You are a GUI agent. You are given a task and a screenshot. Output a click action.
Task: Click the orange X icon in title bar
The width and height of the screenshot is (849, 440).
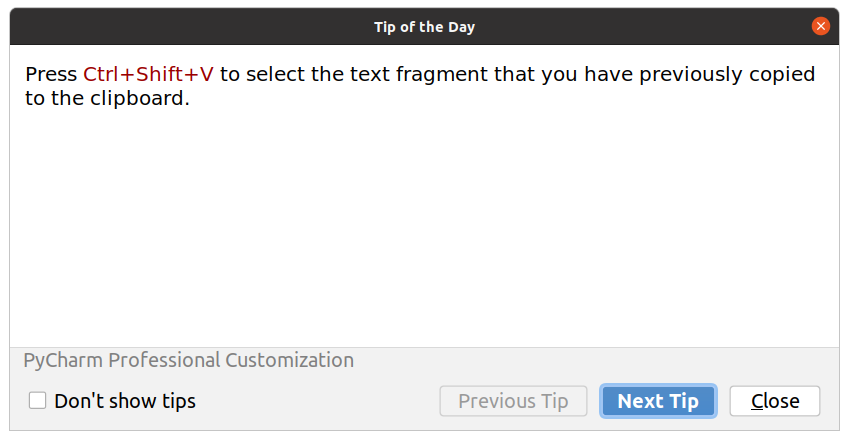coord(820,26)
